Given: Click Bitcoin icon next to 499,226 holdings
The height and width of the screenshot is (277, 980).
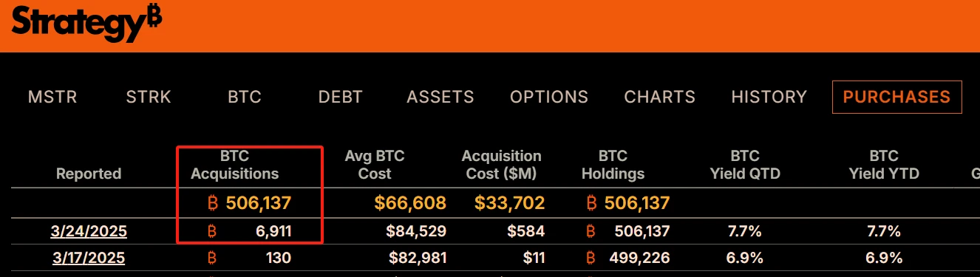Looking at the screenshot, I should click(x=591, y=259).
